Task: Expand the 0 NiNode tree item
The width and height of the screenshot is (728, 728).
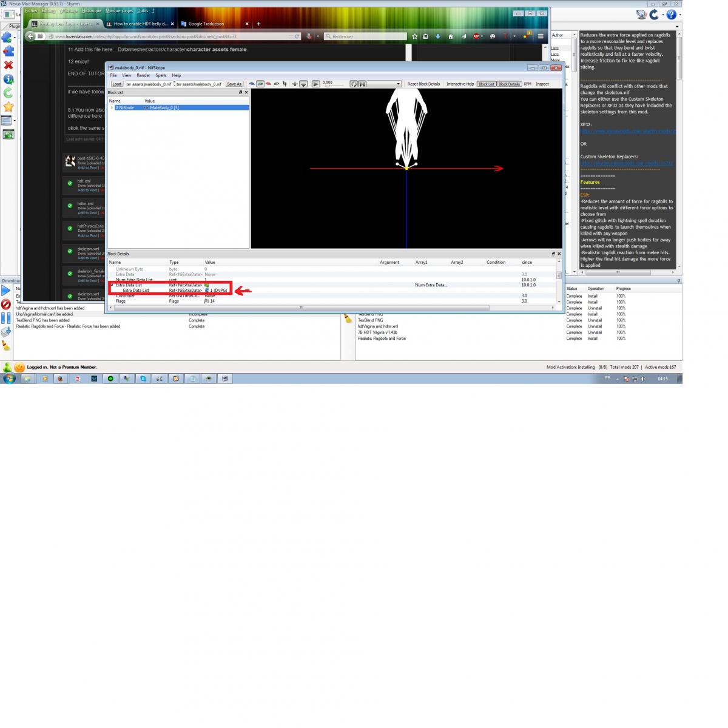Action: [111, 107]
